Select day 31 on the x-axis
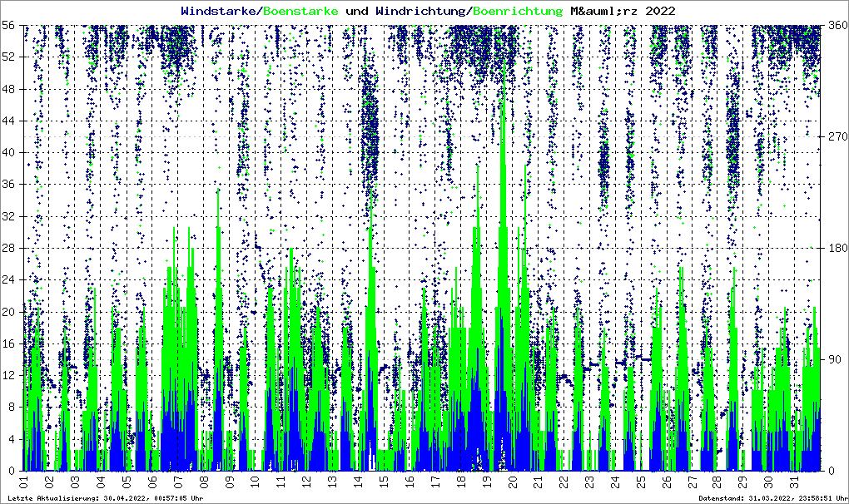The width and height of the screenshot is (849, 504). pos(794,482)
